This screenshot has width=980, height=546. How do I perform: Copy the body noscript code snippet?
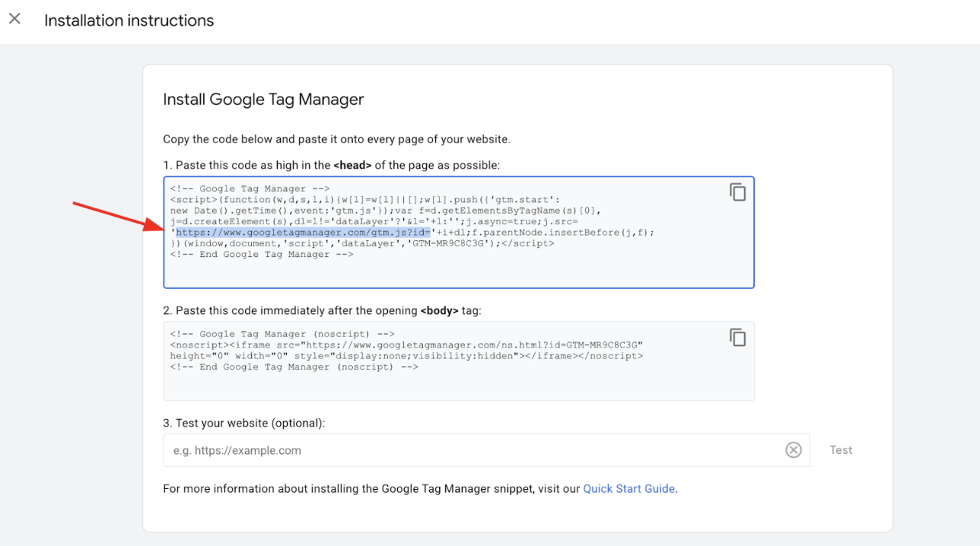(x=737, y=338)
